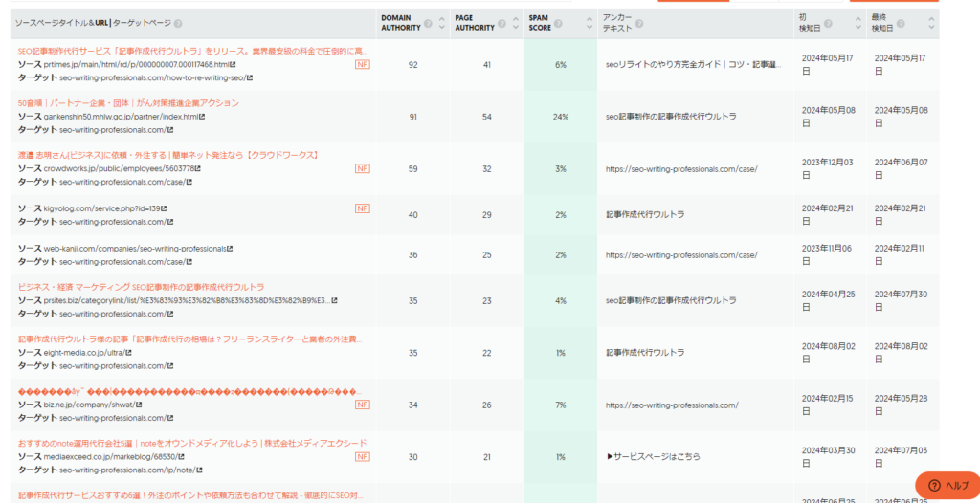Open target link icon in web-kanji.com row
Viewport: 980px width, 503px height.
[x=189, y=262]
